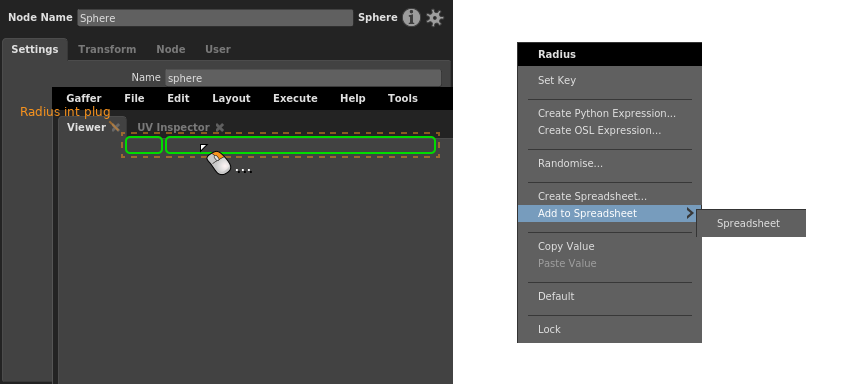Switch to the Transform tab
This screenshot has width=850, height=384.
tap(107, 49)
